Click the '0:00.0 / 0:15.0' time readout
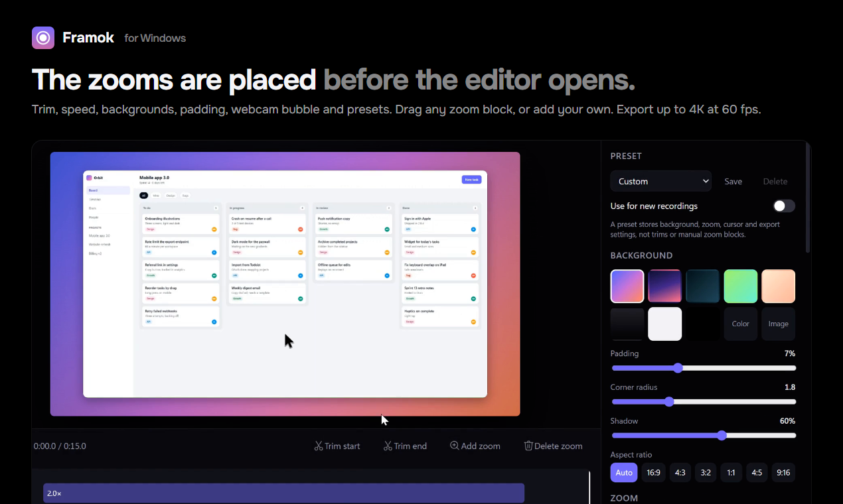This screenshot has height=504, width=843. [x=60, y=446]
